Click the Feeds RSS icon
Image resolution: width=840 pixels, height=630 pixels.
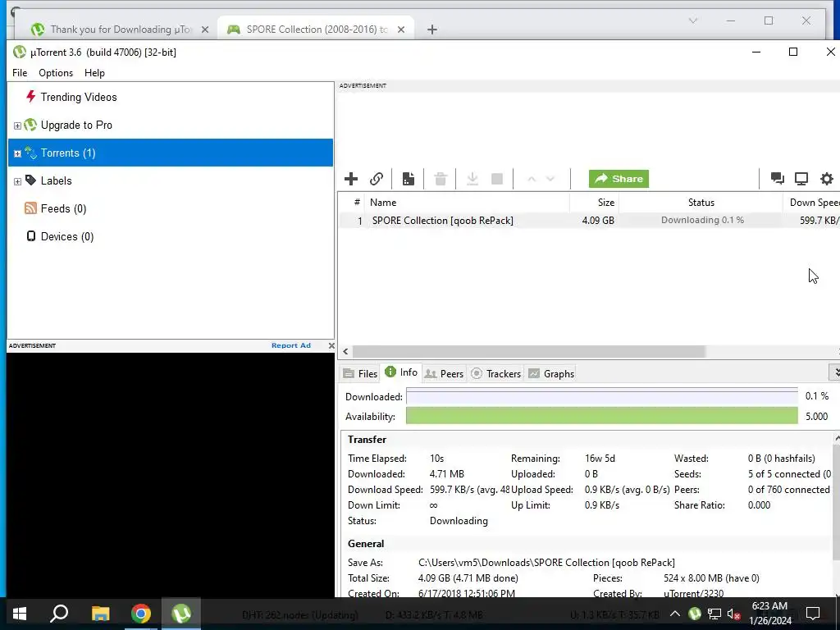(x=30, y=208)
